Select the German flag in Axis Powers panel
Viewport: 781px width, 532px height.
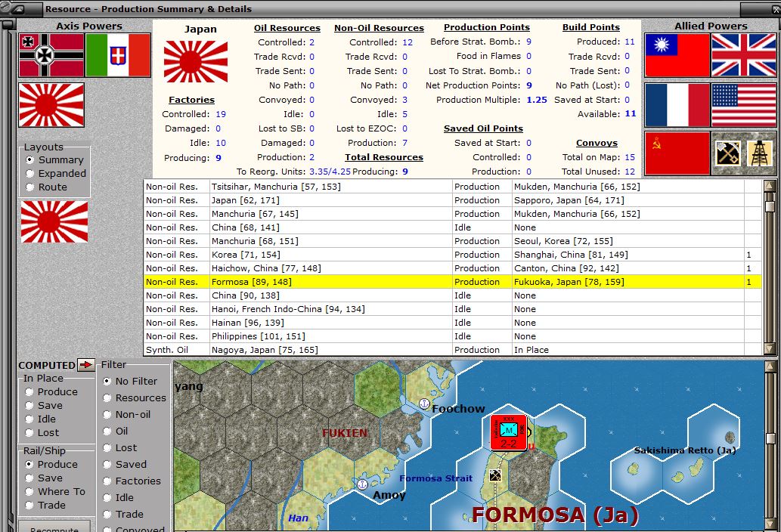pos(50,55)
